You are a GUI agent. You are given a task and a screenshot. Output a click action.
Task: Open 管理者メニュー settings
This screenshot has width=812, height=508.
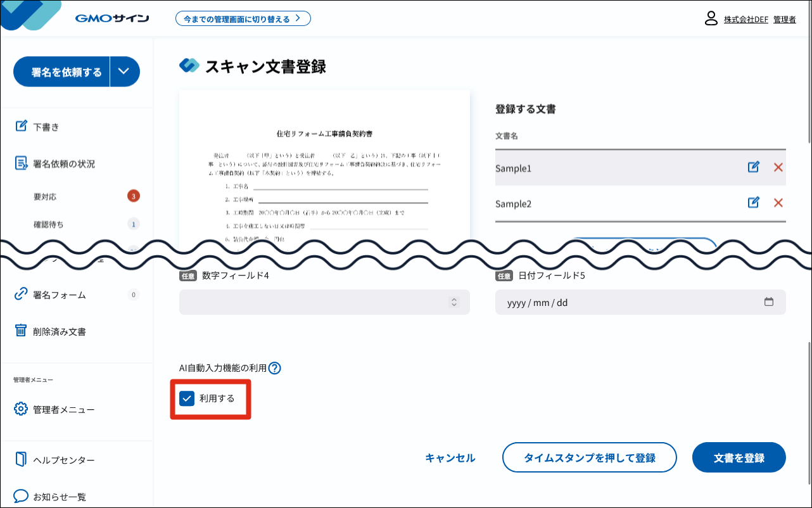[63, 410]
